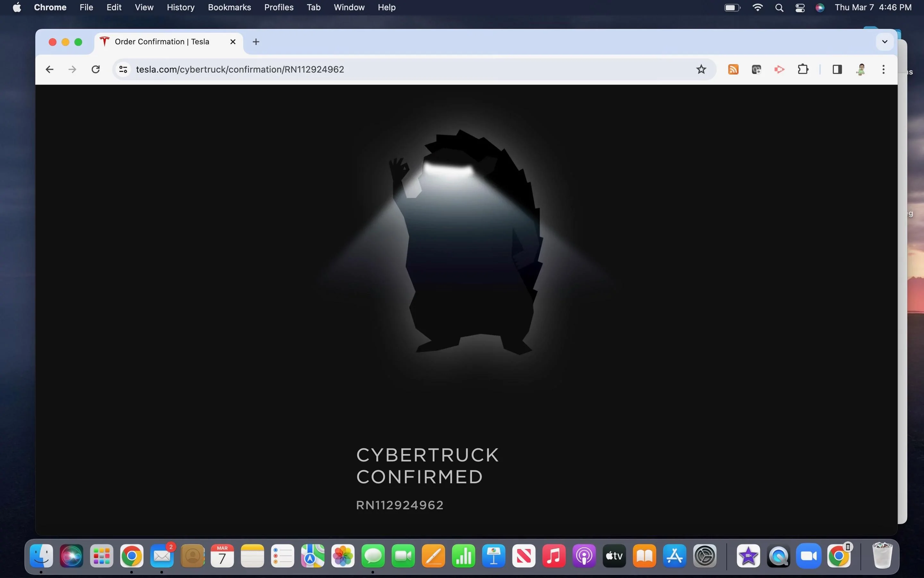Open Calendar showing MAR 7
The image size is (924, 578).
click(222, 556)
